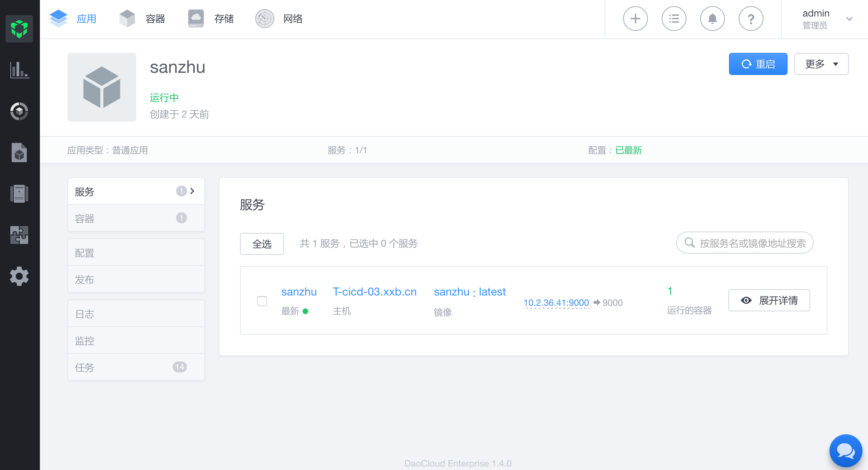Open the bar chart dashboard sidebar icon

point(19,70)
